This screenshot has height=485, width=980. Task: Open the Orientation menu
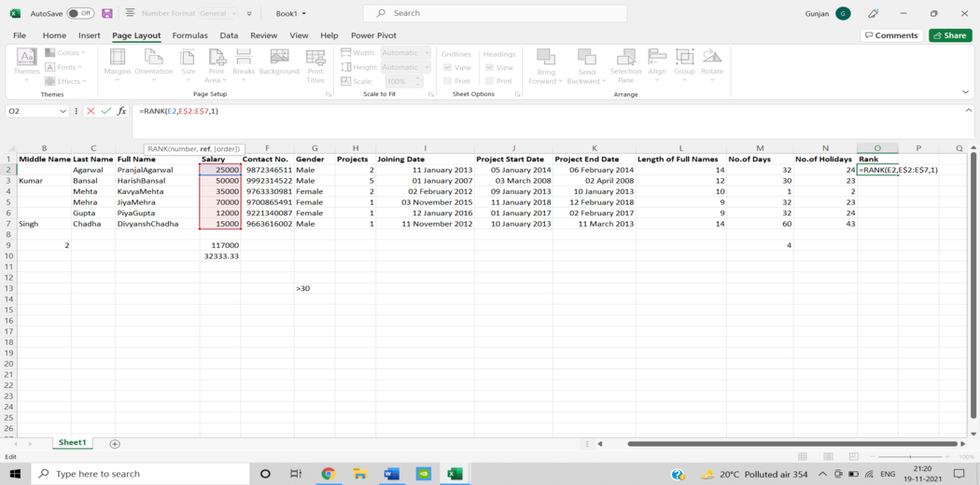(154, 65)
